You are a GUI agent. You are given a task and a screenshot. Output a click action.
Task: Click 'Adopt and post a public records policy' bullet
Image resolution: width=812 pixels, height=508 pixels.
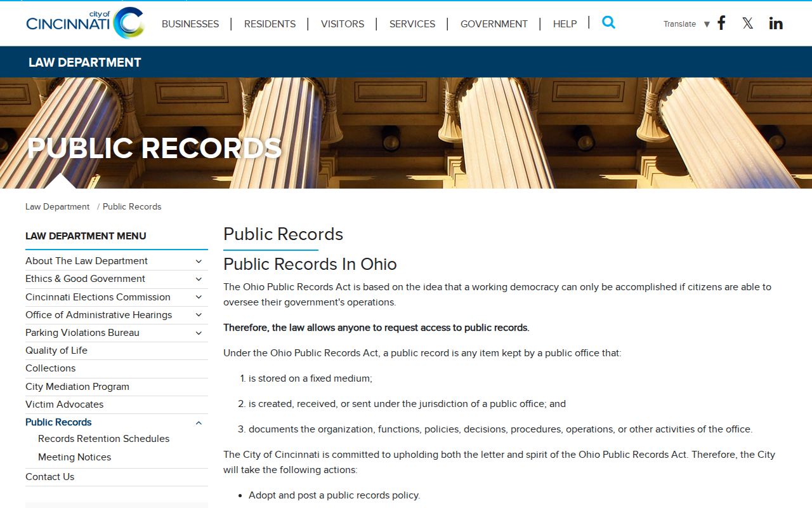(334, 495)
